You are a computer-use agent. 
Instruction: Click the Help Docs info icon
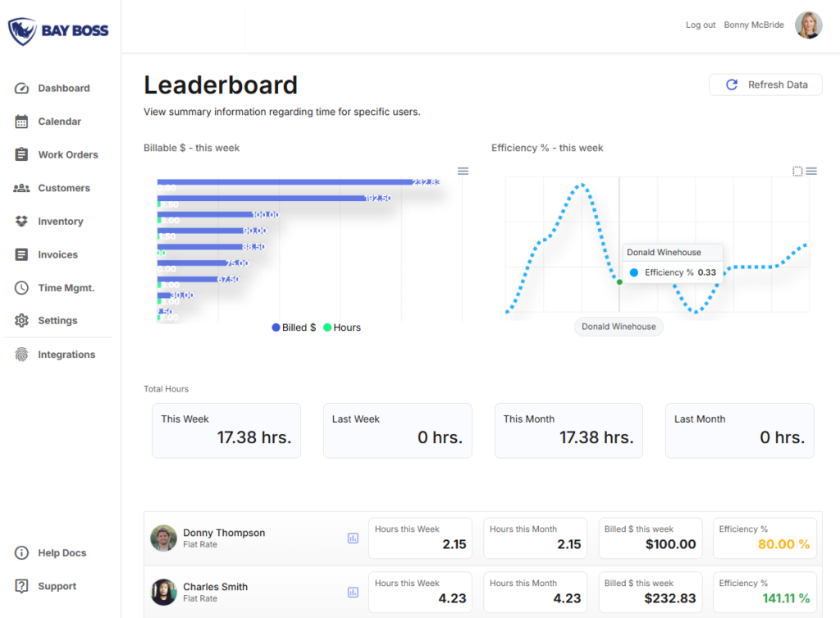(21, 552)
